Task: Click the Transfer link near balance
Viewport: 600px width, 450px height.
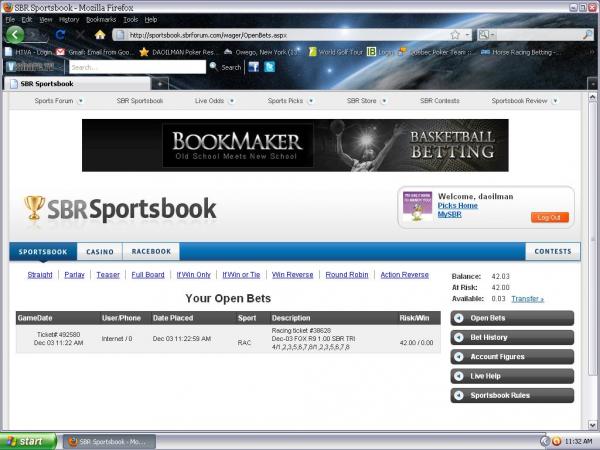Action: pos(527,298)
